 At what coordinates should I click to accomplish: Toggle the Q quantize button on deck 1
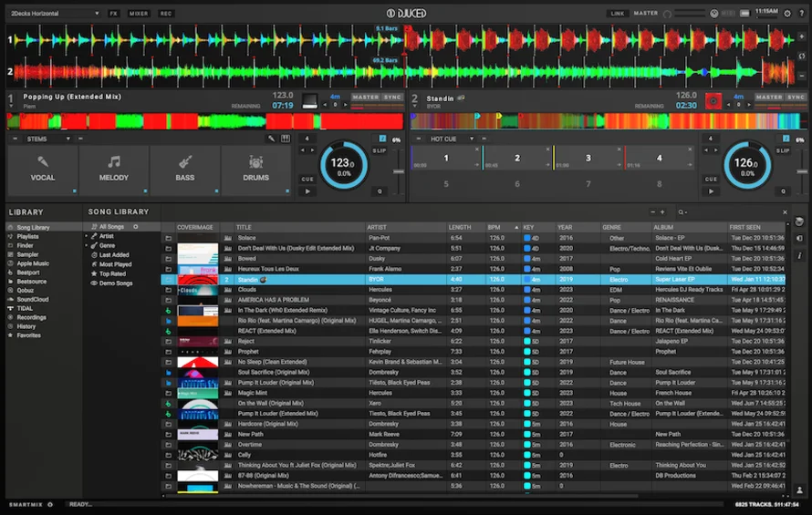coord(380,191)
